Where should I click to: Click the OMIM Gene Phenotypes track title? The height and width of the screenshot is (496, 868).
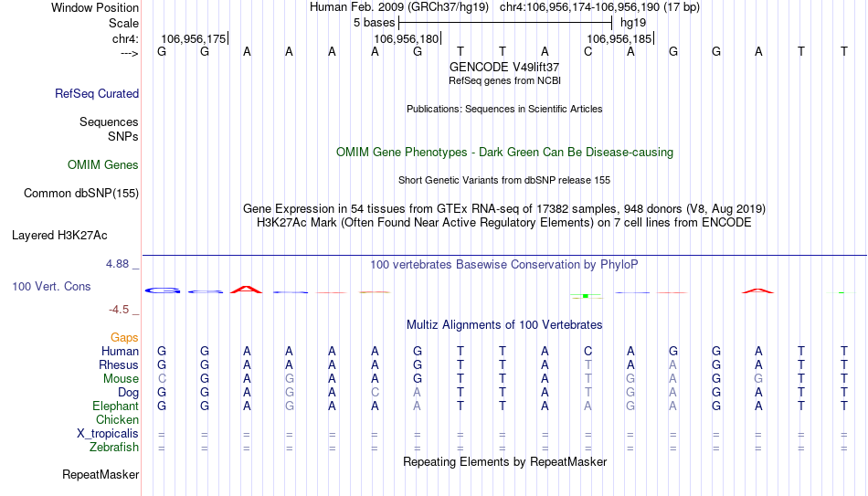pyautogui.click(x=504, y=153)
